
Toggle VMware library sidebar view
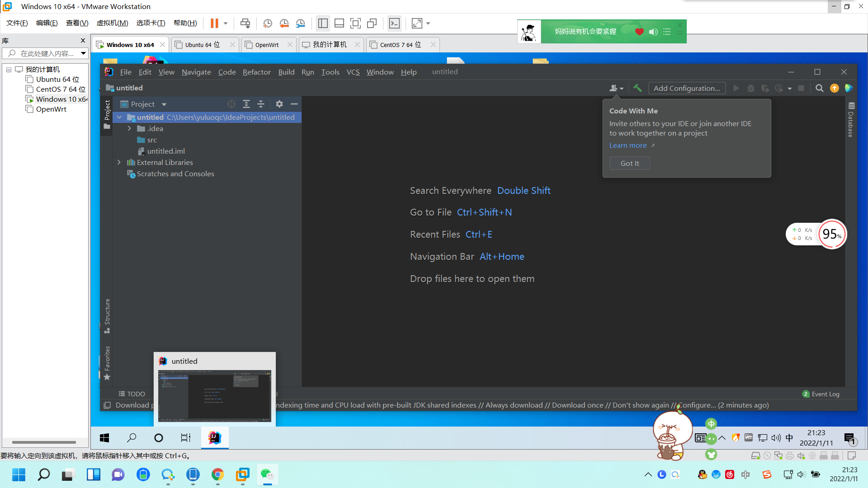click(323, 23)
